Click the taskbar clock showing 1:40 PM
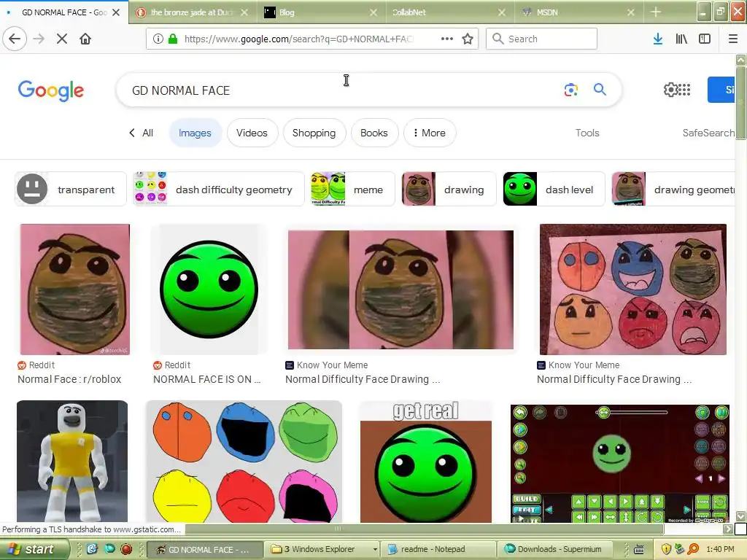The width and height of the screenshot is (747, 560). pyautogui.click(x=720, y=549)
